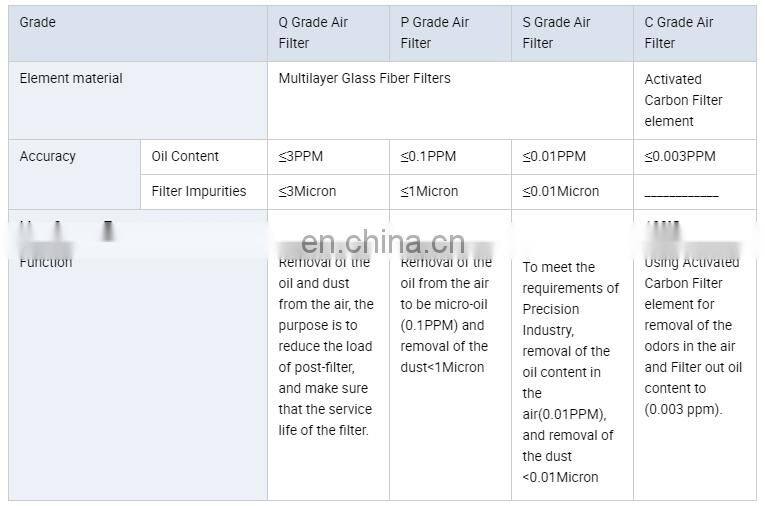Image resolution: width=765 pixels, height=506 pixels.
Task: Click the ≤3PPM oil content value
Action: pos(301,156)
